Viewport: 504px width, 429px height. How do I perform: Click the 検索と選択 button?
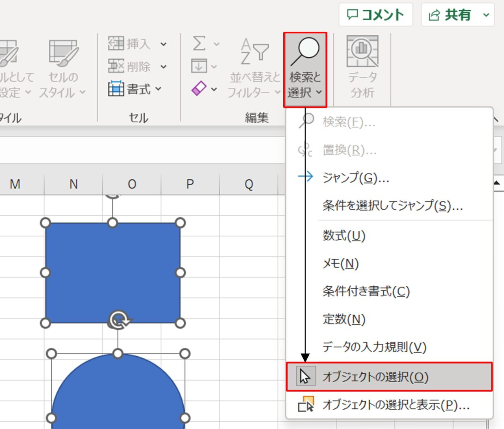pyautogui.click(x=305, y=70)
